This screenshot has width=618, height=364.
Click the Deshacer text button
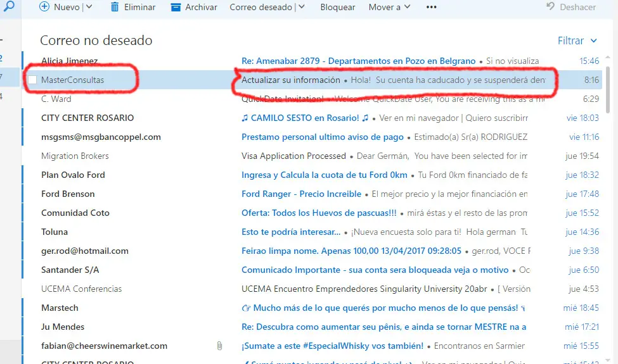coord(578,7)
